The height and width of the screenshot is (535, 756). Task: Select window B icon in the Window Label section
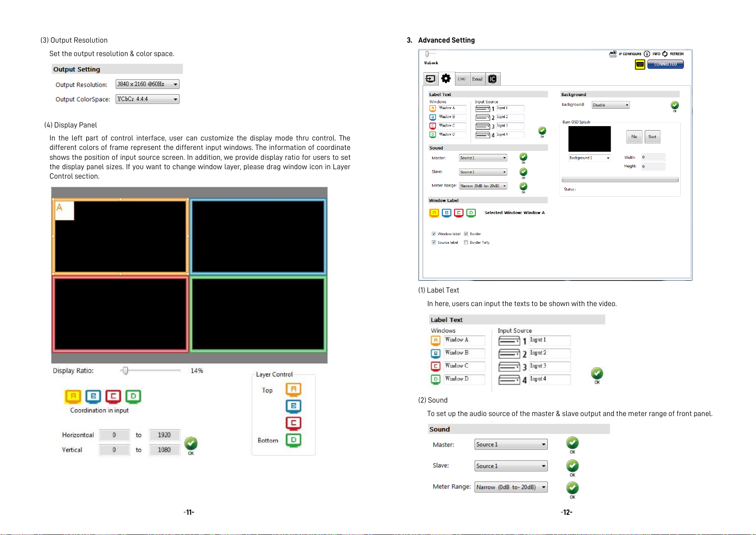point(446,213)
